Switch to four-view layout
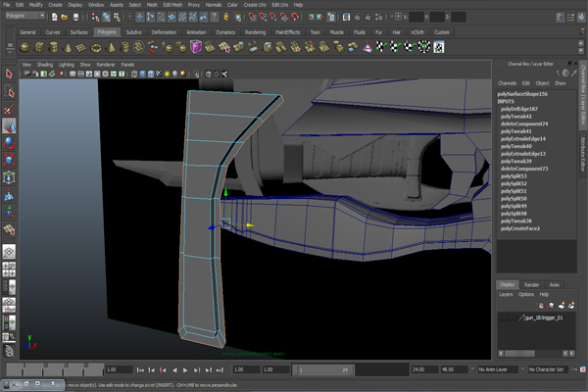 tap(9, 269)
